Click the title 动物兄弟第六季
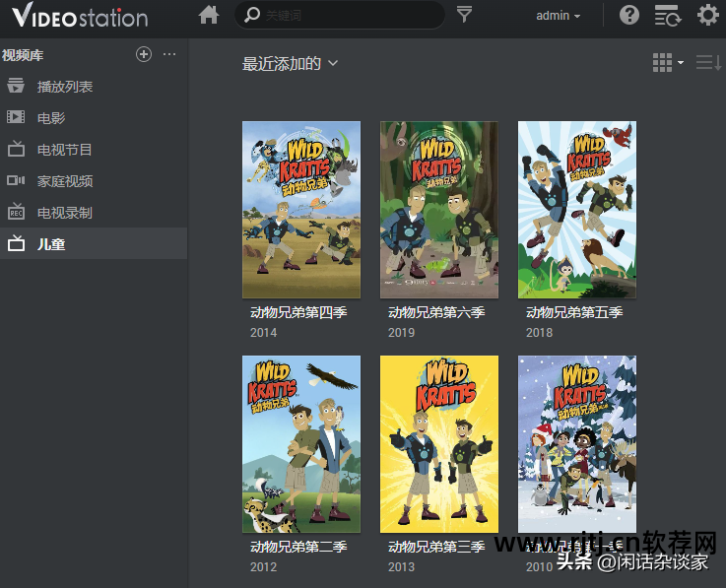 click(x=436, y=312)
